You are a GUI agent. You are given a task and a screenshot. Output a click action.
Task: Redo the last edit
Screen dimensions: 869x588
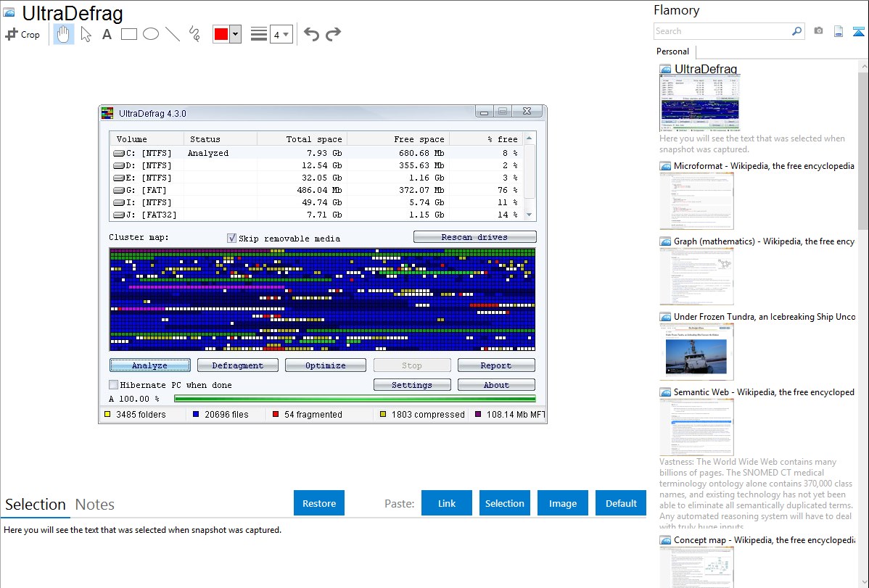pos(333,34)
